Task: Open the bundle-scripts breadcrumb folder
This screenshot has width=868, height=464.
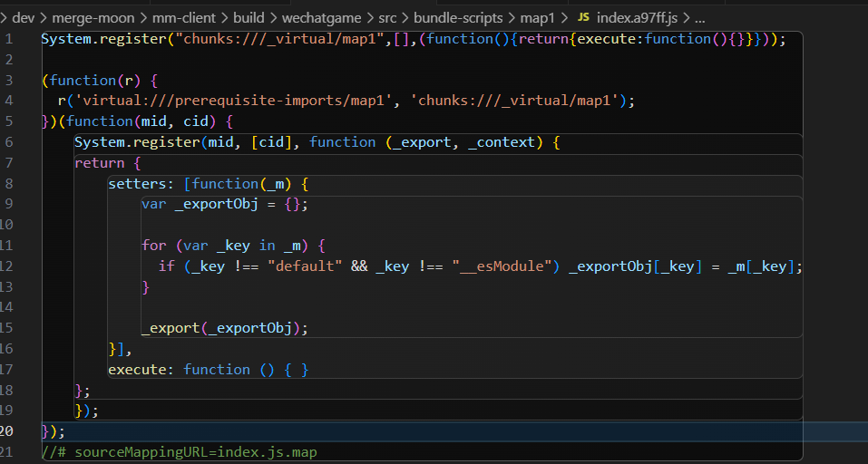Action: [458, 18]
